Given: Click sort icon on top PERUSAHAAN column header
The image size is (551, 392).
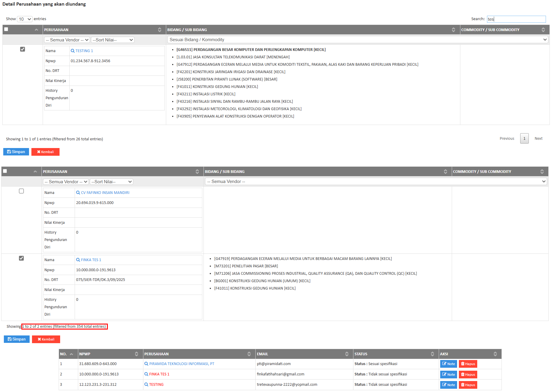Looking at the screenshot, I should 160,30.
